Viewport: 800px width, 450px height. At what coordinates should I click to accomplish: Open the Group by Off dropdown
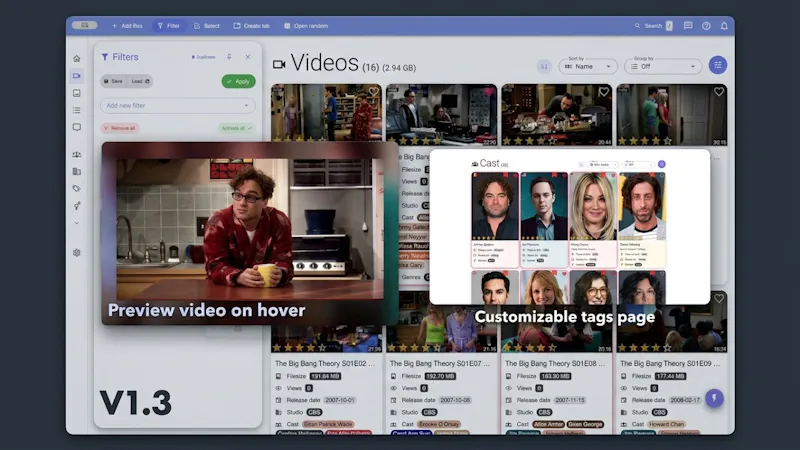click(x=663, y=66)
